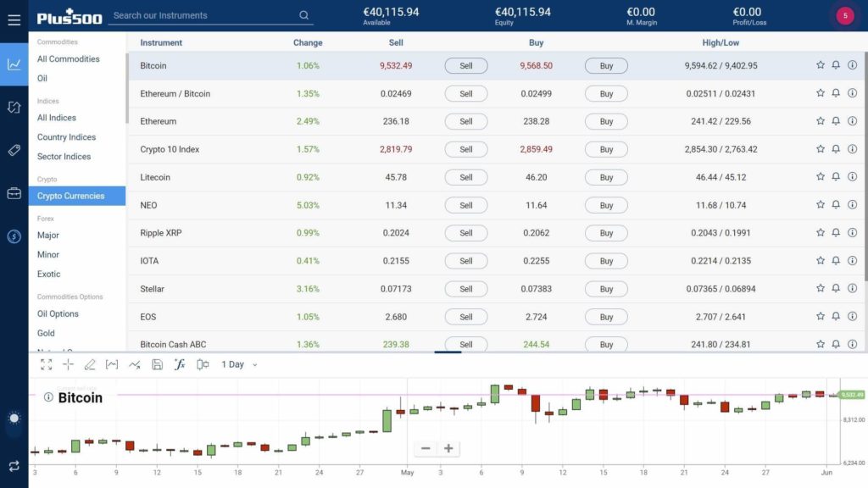Select Oil category
This screenshot has height=488, width=868.
pos(42,78)
